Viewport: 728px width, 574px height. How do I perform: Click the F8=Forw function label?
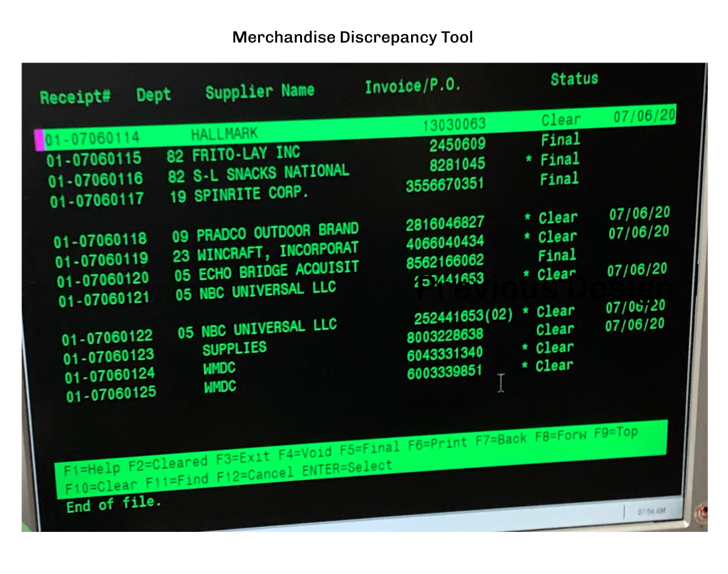[560, 435]
